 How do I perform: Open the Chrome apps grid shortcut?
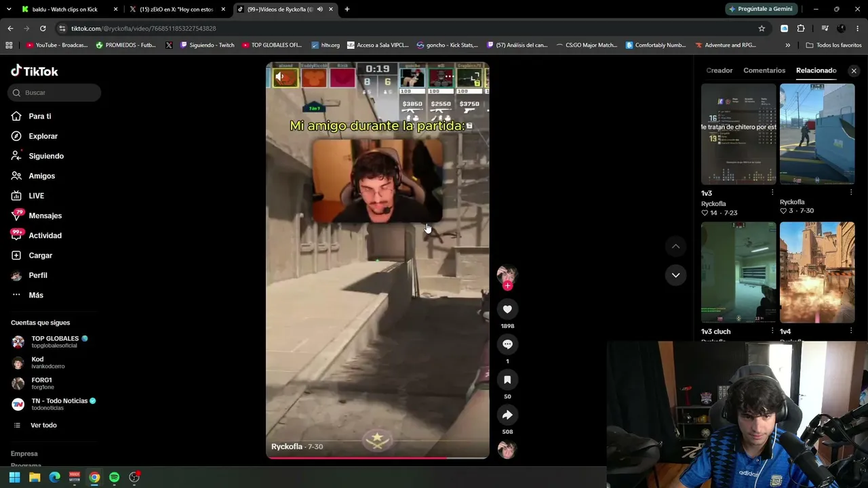coord(9,45)
